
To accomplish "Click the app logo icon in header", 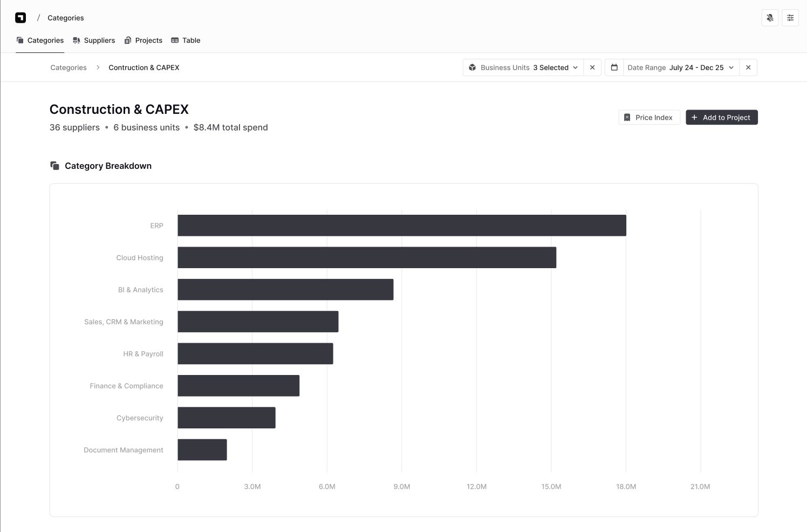I will pos(20,18).
